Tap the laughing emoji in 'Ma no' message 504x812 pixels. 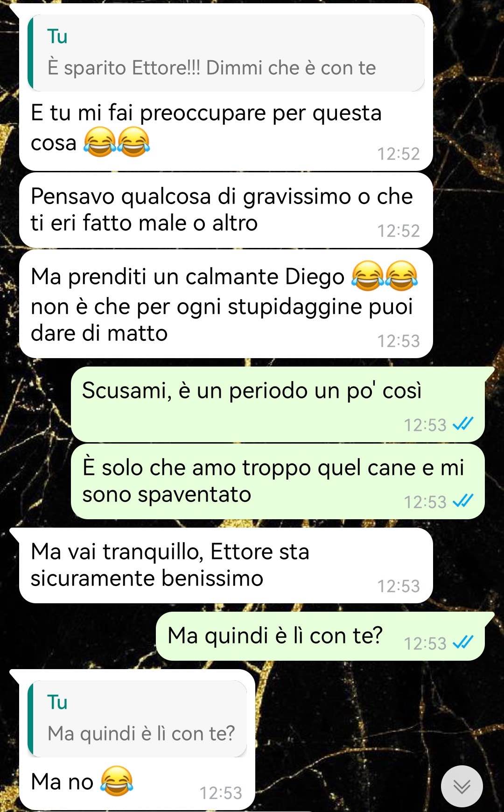(x=117, y=781)
